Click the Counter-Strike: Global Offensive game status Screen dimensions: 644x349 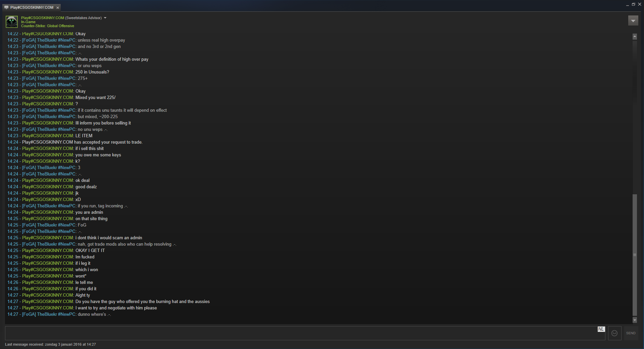tap(48, 26)
